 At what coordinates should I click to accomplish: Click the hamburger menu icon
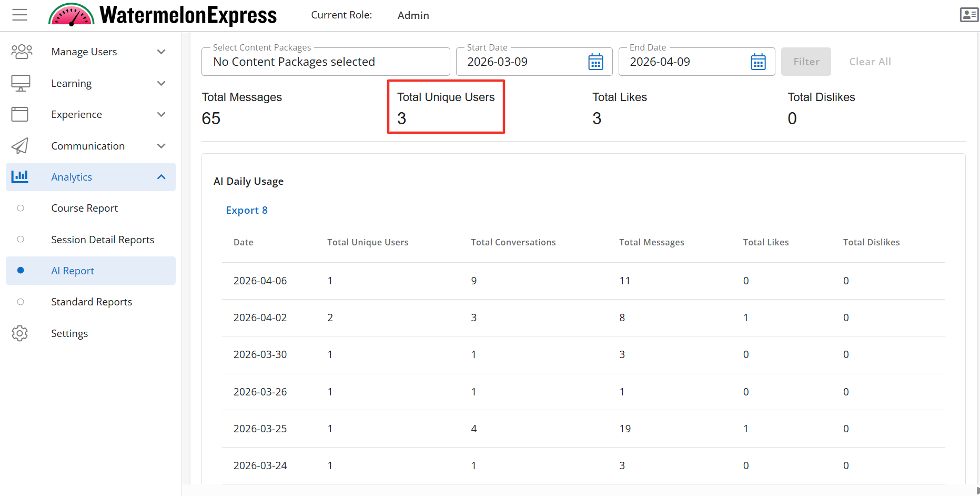pyautogui.click(x=19, y=15)
